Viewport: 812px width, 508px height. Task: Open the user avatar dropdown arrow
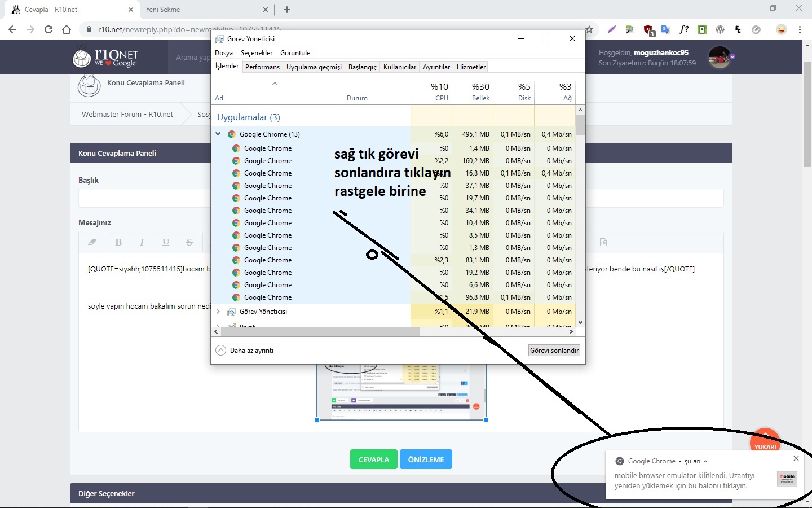[x=732, y=56]
